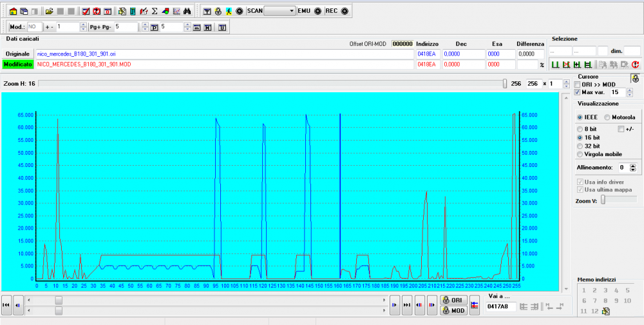Click the Vai a address field
This screenshot has width=644, height=325.
[x=501, y=306]
